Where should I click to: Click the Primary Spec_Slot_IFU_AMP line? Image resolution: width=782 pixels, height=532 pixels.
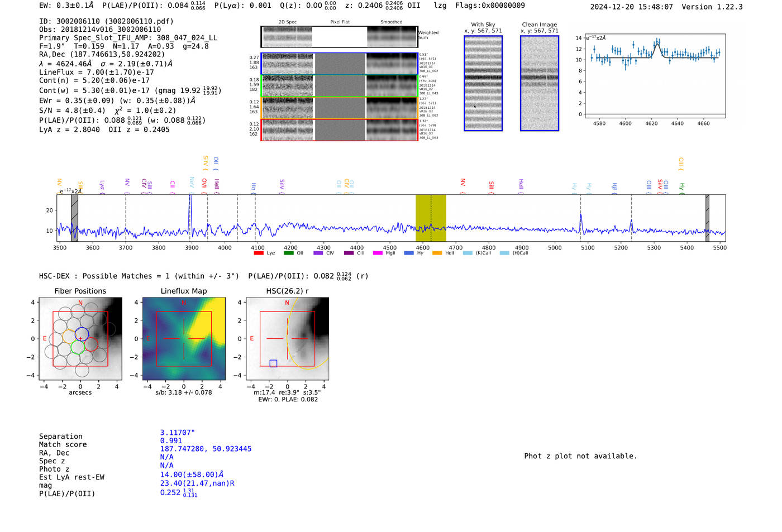tap(128, 38)
